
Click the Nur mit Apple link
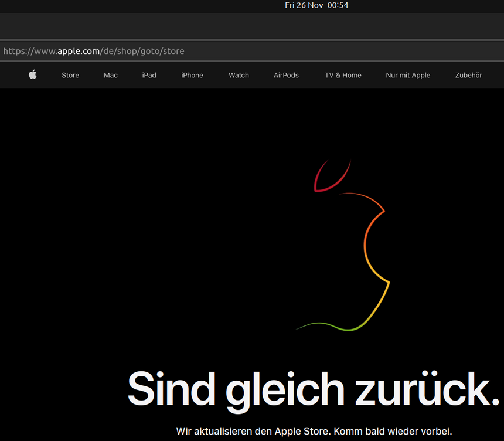[408, 75]
